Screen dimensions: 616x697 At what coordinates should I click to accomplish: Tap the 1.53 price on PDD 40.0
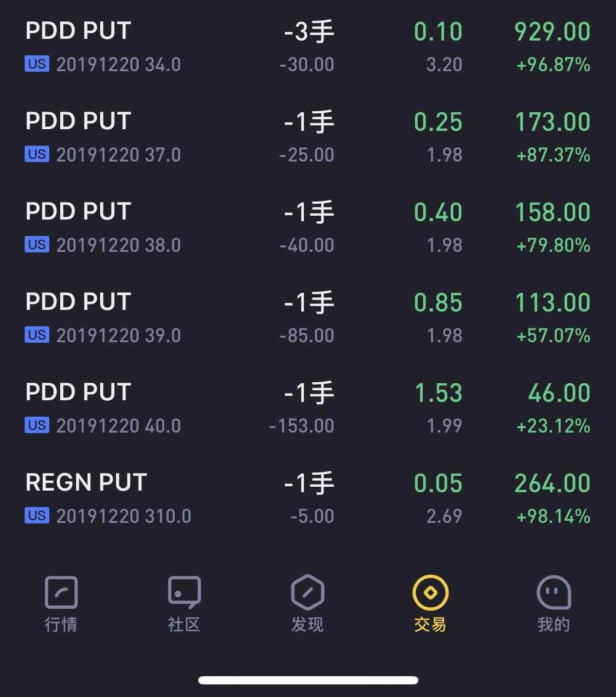tap(438, 393)
